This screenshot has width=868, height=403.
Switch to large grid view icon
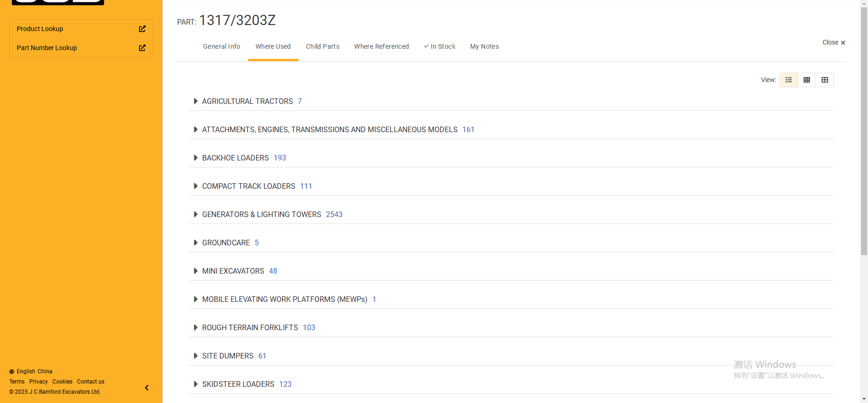(x=825, y=80)
